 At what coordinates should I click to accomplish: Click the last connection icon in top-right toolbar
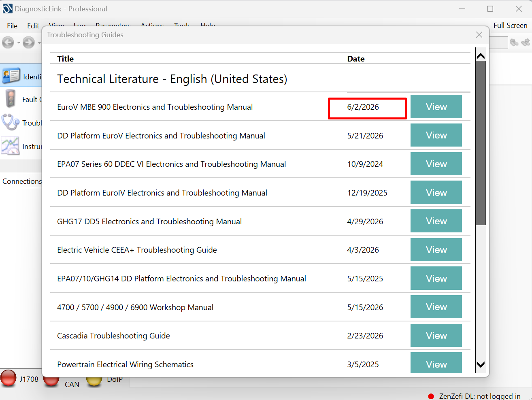[526, 42]
